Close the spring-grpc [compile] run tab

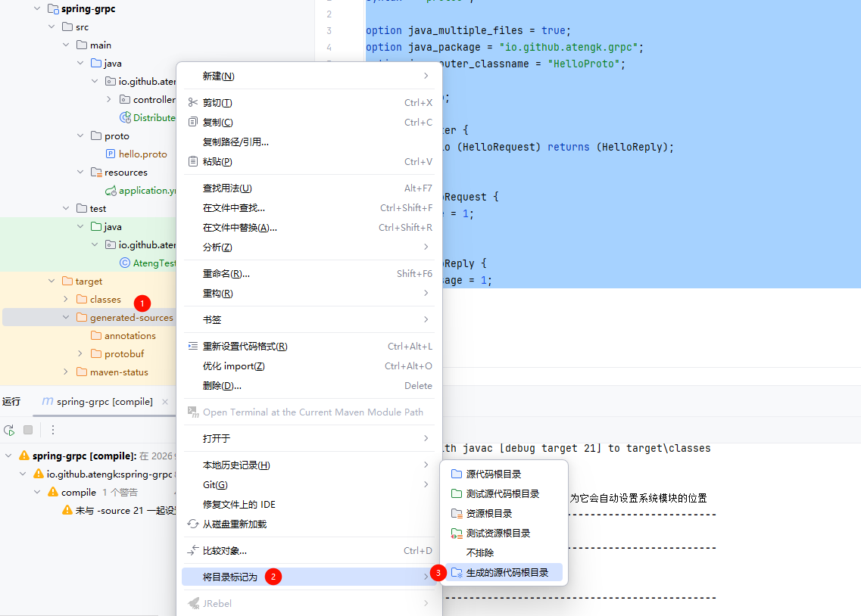[x=165, y=402]
